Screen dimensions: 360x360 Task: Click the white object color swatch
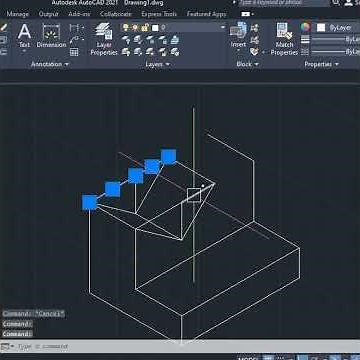click(x=321, y=28)
